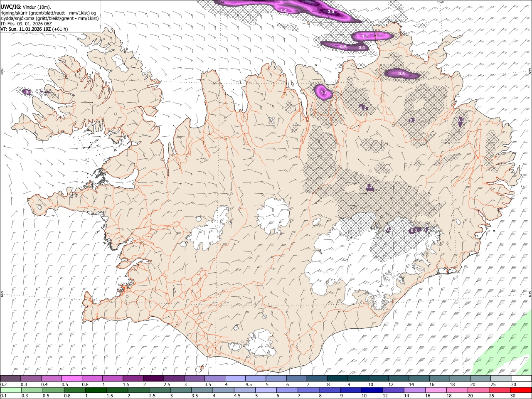Pick the 16 pink swatch in the rain scale
The image size is (532, 399).
coord(436,390)
